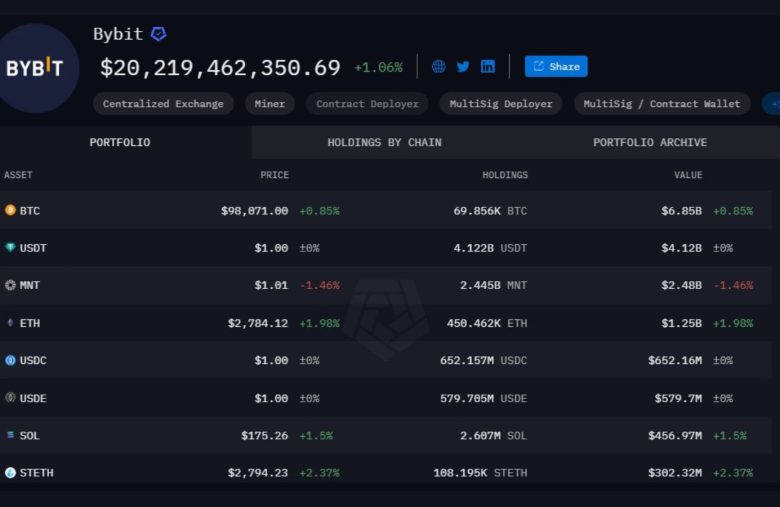This screenshot has width=780, height=507.
Task: Open the BTC asset name
Action: point(30,211)
